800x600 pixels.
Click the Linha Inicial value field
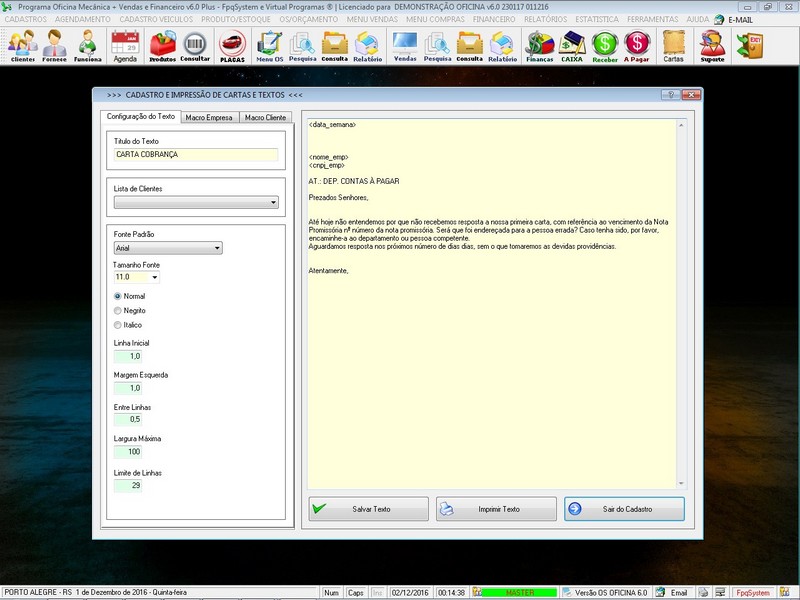128,356
